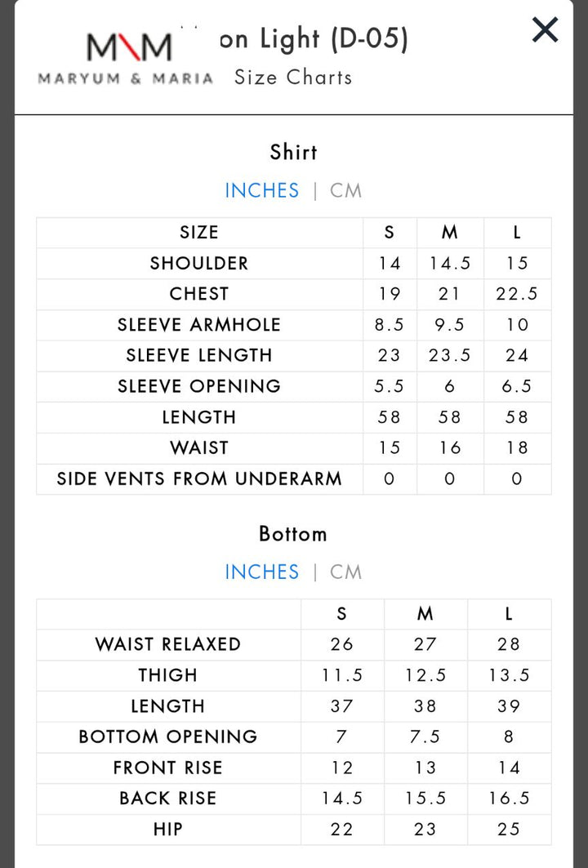Select INCHES for the Shirt chart

tap(261, 190)
